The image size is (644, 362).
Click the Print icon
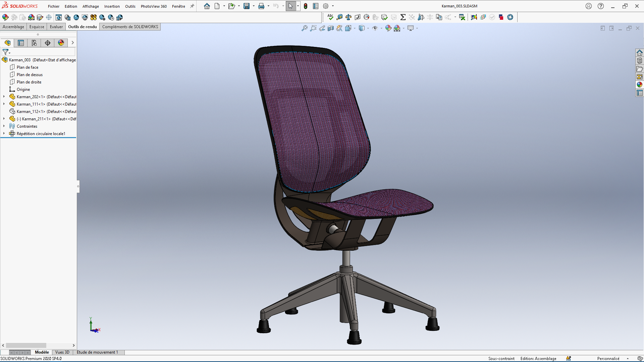[261, 6]
